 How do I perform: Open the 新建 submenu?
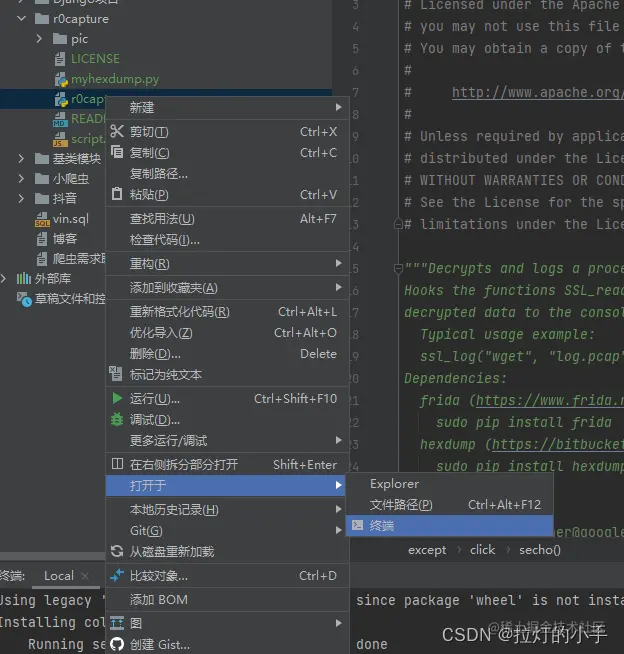227,108
